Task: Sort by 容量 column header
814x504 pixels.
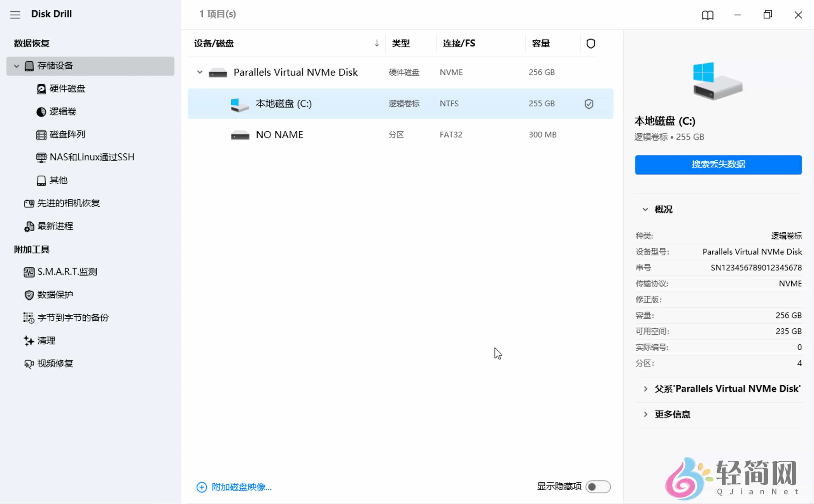Action: pyautogui.click(x=540, y=43)
